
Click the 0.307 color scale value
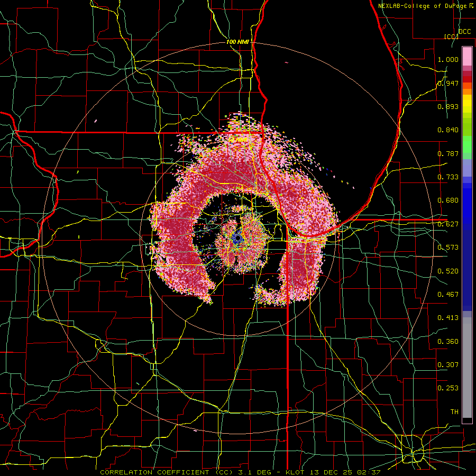448,365
